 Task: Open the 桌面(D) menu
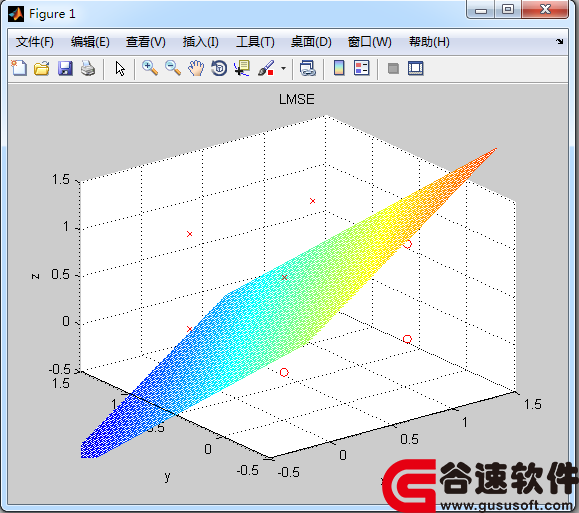pos(311,42)
